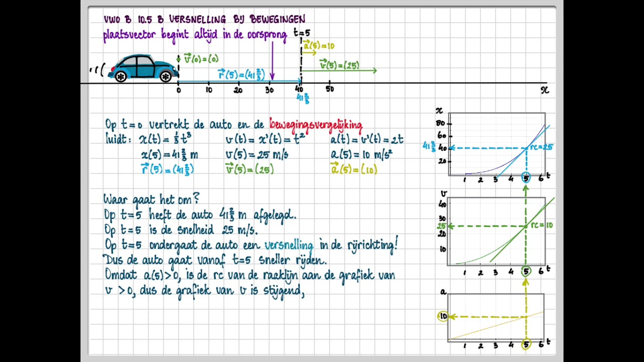The image size is (644, 362).
Task: Click the blue word 'versnelling' in the text
Action: point(289,245)
